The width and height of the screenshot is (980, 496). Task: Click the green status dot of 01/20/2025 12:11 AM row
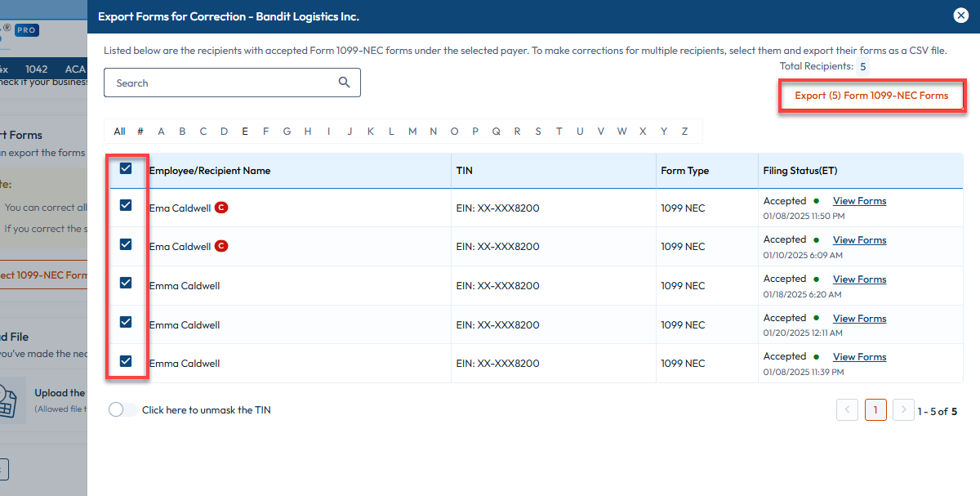point(816,319)
